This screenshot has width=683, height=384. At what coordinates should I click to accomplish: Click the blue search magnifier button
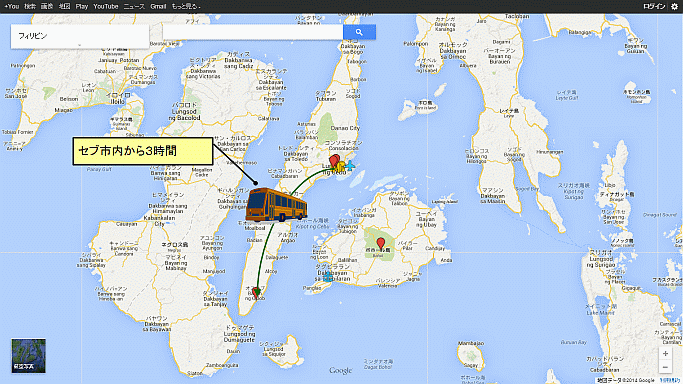click(359, 32)
